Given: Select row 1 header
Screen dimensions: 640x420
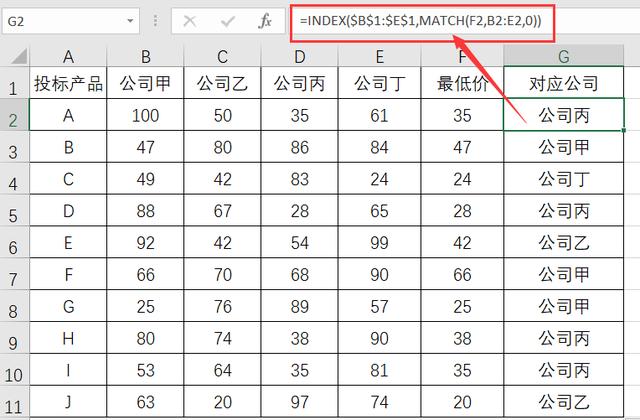Looking at the screenshot, I should pyautogui.click(x=14, y=83).
